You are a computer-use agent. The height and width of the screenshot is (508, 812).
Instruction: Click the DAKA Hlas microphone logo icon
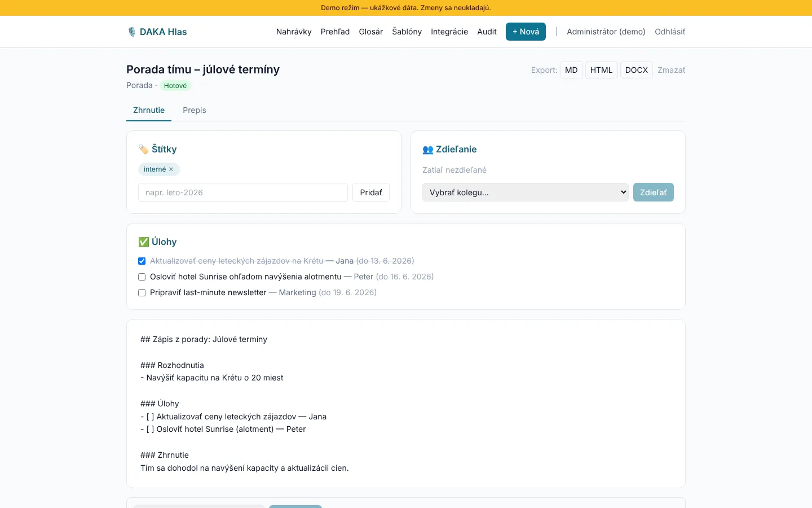132,32
